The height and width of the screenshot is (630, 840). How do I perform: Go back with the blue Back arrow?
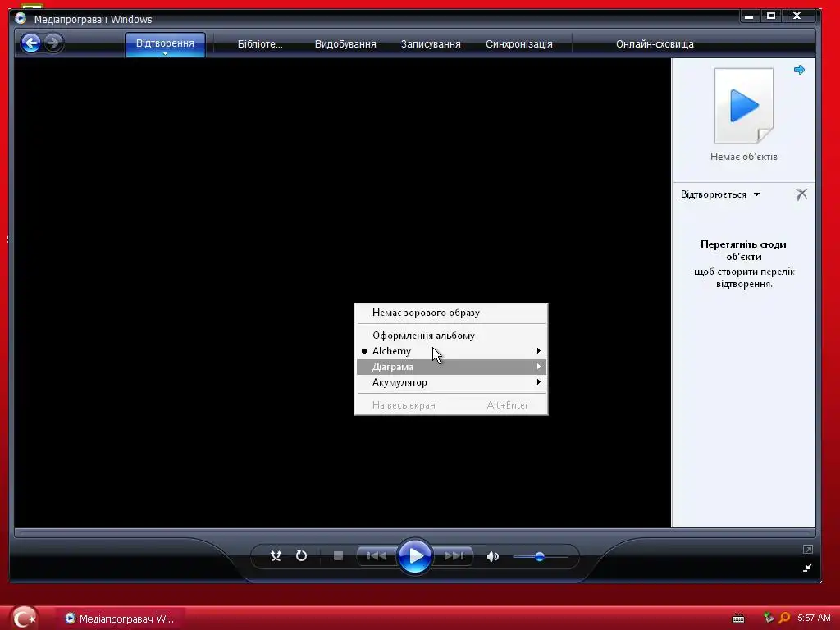coord(31,43)
